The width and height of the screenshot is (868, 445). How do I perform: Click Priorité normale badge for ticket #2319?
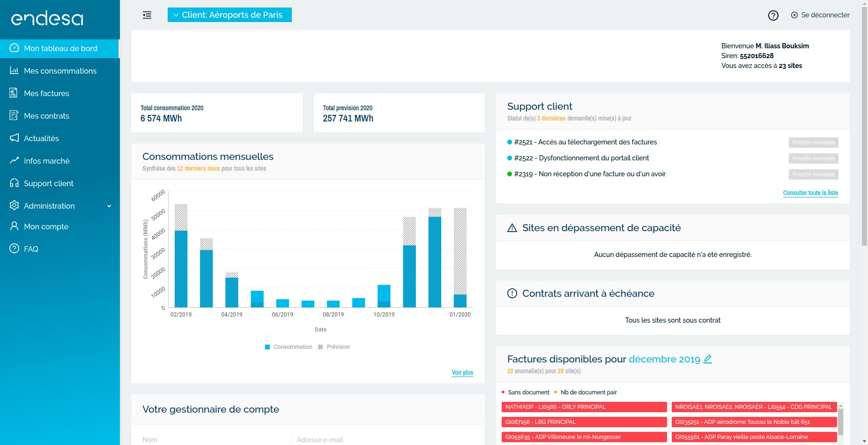pyautogui.click(x=814, y=174)
